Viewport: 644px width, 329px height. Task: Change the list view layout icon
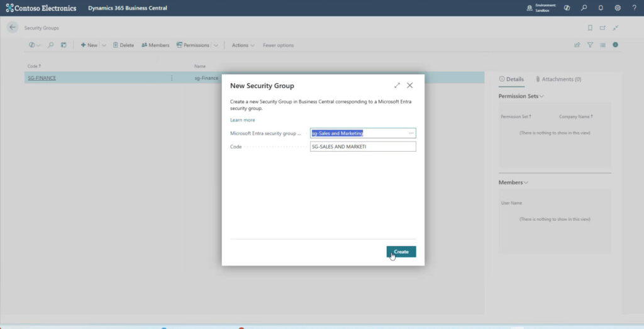pos(602,45)
